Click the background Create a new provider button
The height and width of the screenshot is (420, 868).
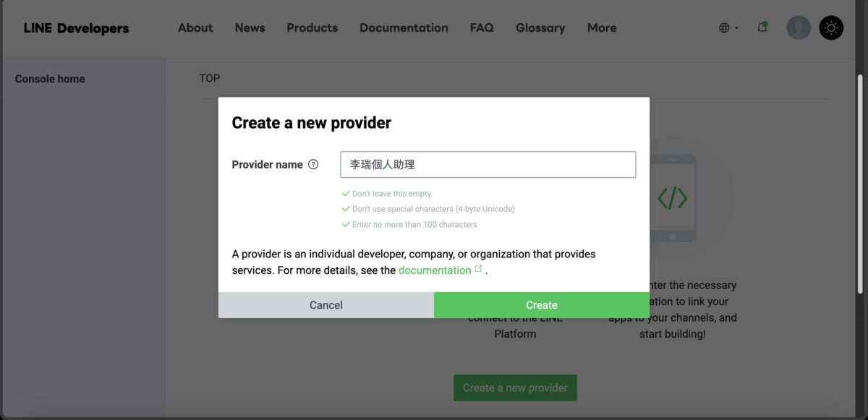pos(515,387)
